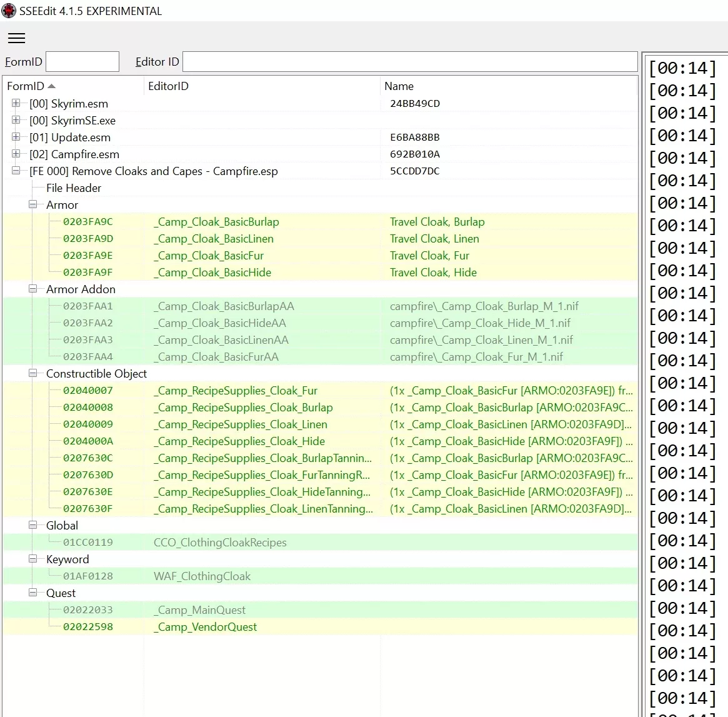
Task: Select record 0203FA9E _Camp_Cloak_BasicFur
Action: pyautogui.click(x=321, y=256)
